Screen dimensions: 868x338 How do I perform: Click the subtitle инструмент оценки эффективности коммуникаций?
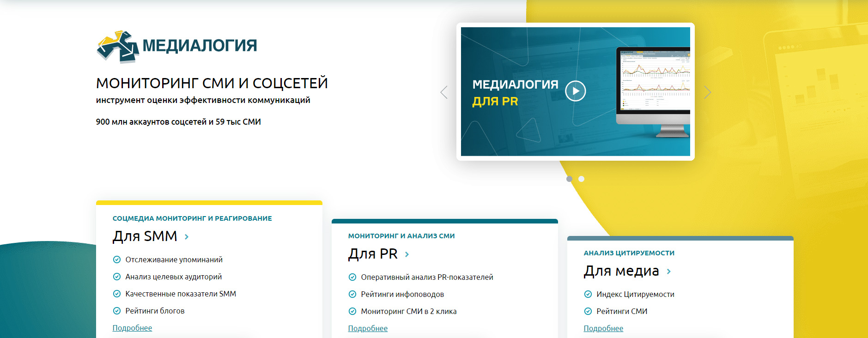point(203,100)
